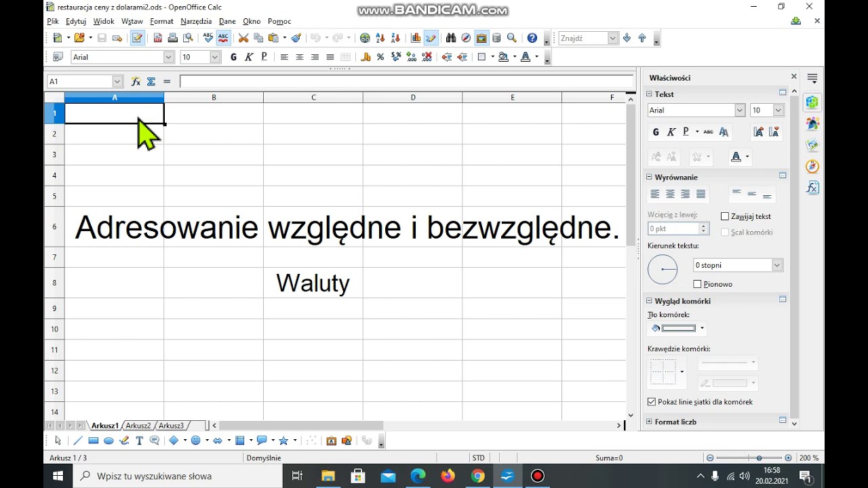Switch to the Arkusz2 sheet tab
Screen dimensions: 868x488
point(138,426)
